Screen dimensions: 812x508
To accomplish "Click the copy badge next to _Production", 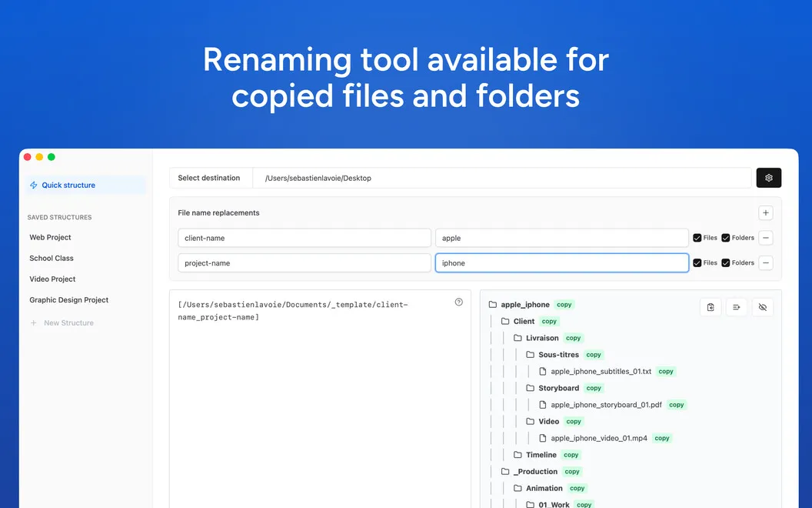I will click(572, 471).
